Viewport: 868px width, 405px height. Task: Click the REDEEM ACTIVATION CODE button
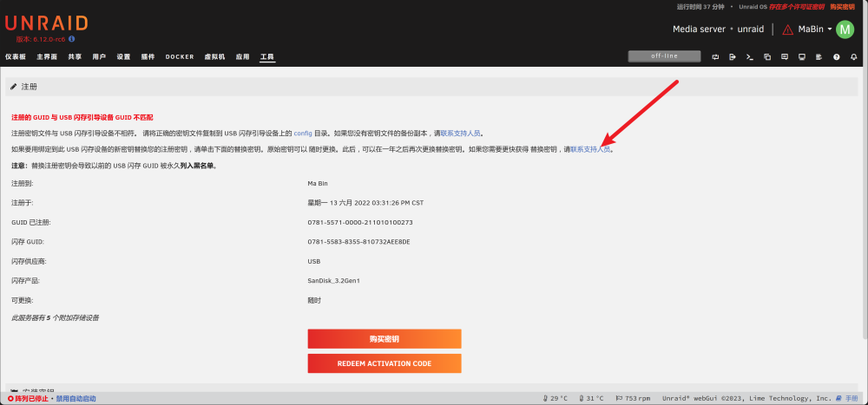[x=385, y=363]
